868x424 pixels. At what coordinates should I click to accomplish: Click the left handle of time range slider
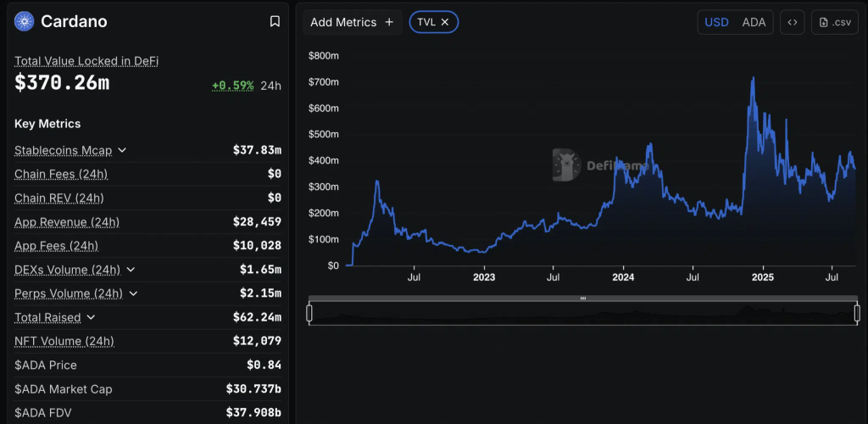tap(309, 313)
